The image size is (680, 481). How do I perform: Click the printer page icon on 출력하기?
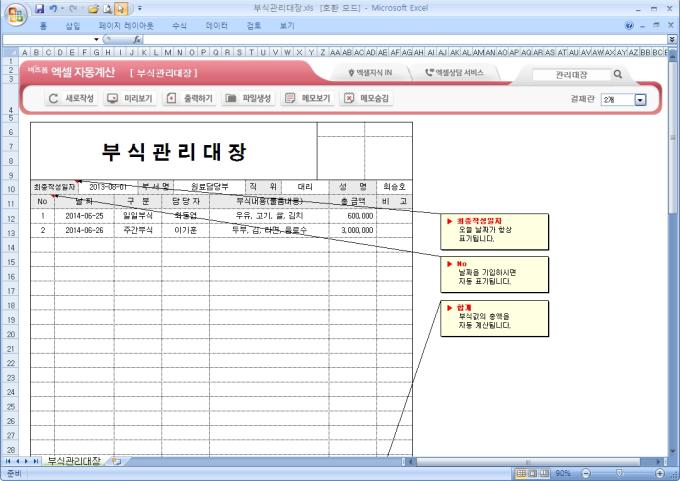tap(172, 98)
